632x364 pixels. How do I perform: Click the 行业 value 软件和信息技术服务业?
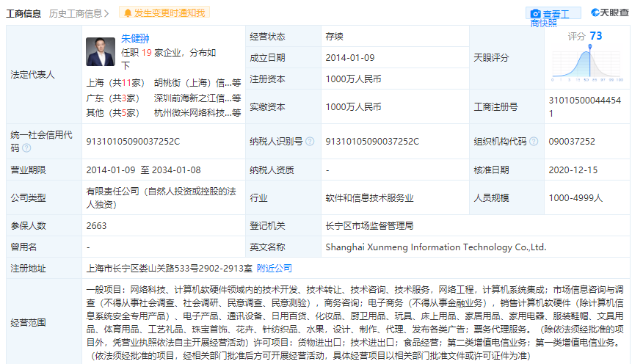(x=370, y=198)
